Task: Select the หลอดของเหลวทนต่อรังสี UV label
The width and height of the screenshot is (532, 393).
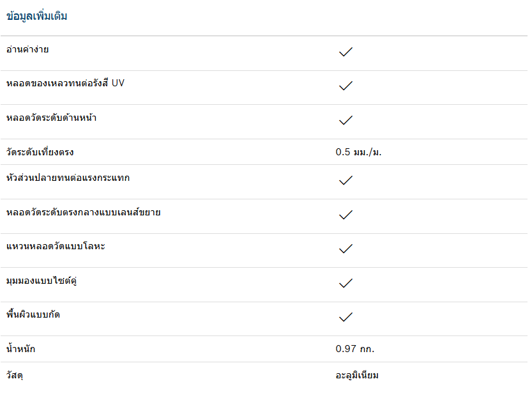Action: pos(66,84)
